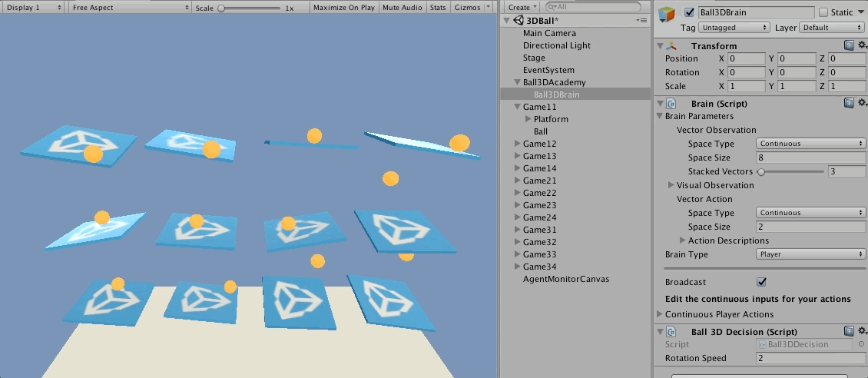
Task: Toggle the Static checkbox
Action: click(823, 12)
